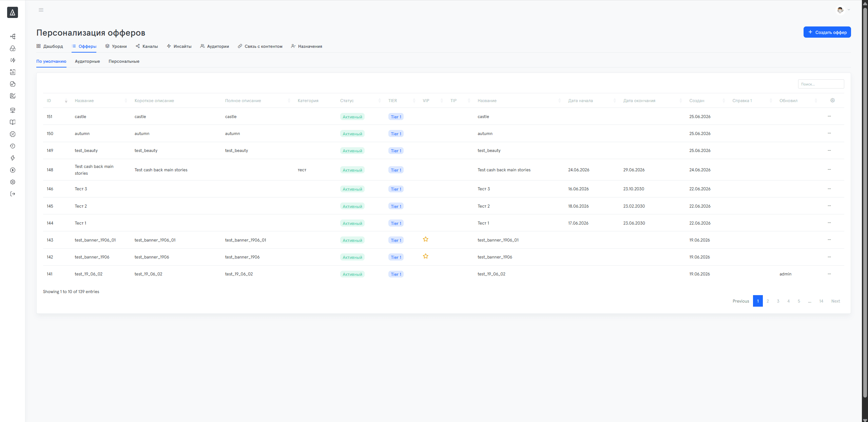Screen dimensions: 868x422
Task: Toggle the hamburger menu icon
Action: pos(41,10)
